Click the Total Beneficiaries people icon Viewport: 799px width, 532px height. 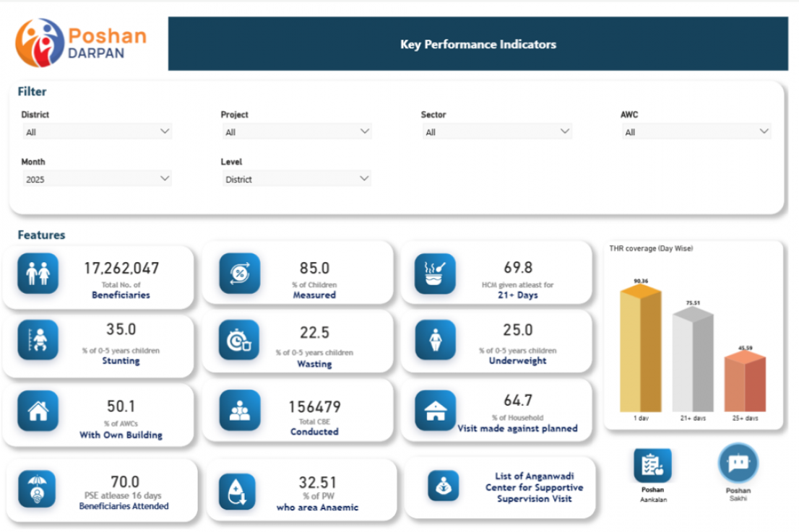[x=38, y=274]
